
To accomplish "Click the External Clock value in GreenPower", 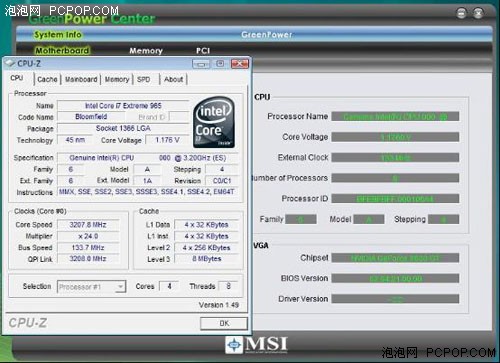I will point(395,157).
